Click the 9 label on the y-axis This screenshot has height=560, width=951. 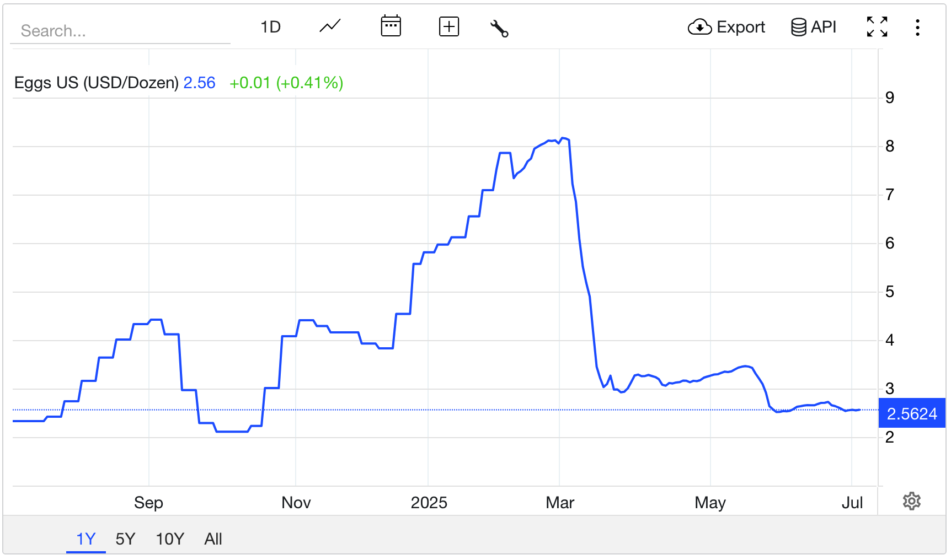(890, 98)
